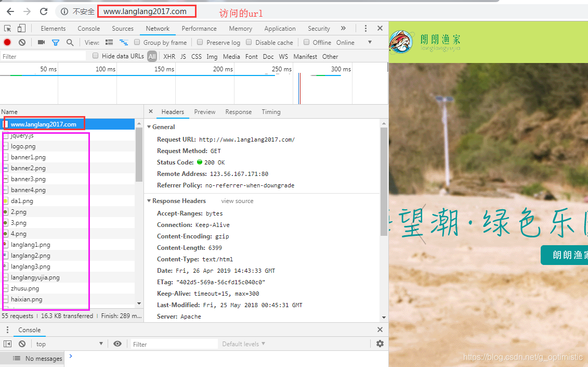Click the red load-event line in the timeline
Screen dimensions: 588x367
(x=300, y=88)
